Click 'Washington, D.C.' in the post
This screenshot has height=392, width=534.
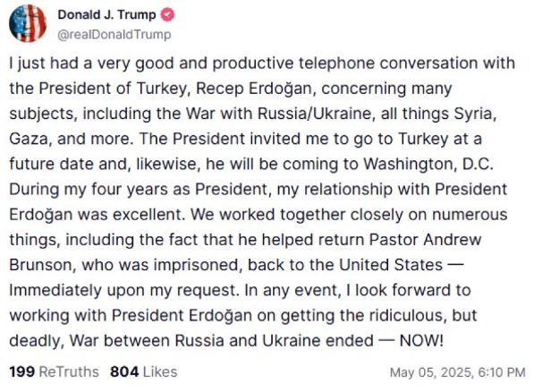(x=428, y=165)
